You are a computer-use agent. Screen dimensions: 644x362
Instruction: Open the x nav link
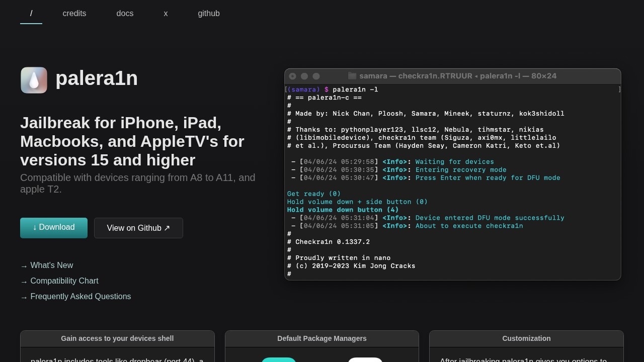[x=166, y=14]
